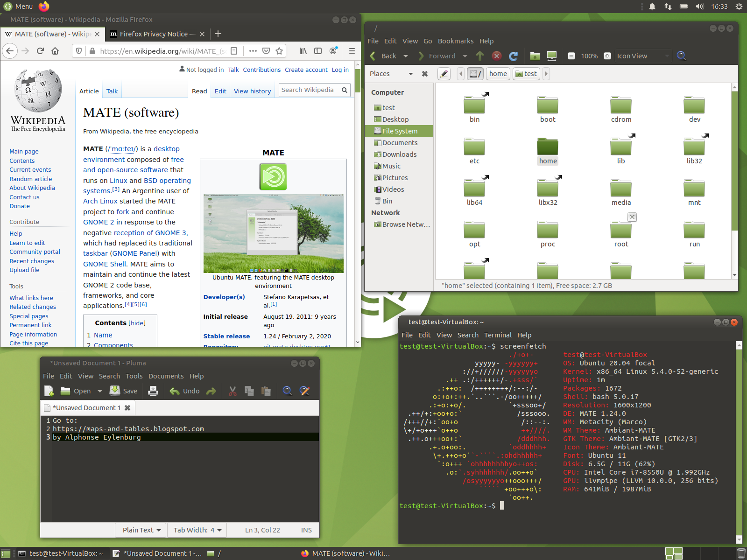Click the Find and Replace icon in Pluma
The height and width of the screenshot is (560, 747).
(x=304, y=391)
